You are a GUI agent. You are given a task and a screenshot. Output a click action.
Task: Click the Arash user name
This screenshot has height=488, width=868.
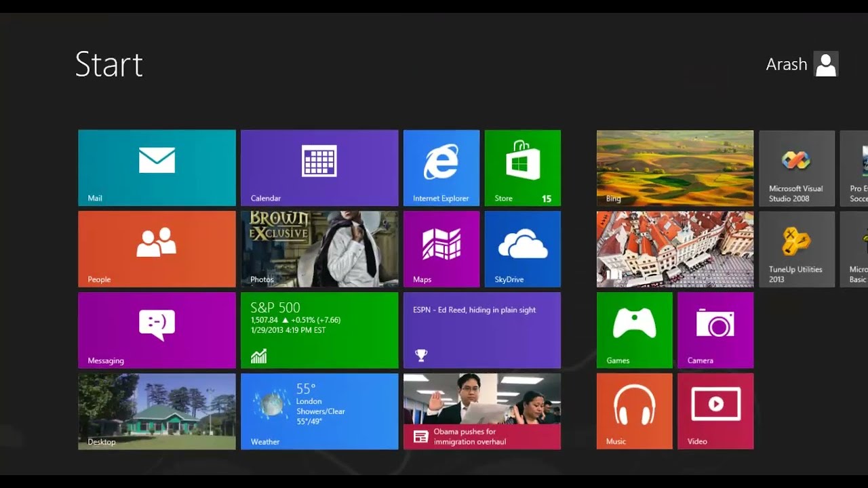coord(787,64)
